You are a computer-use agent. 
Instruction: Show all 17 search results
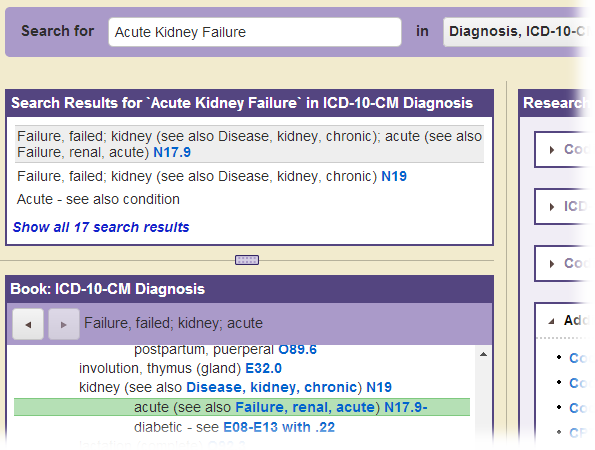(x=101, y=227)
